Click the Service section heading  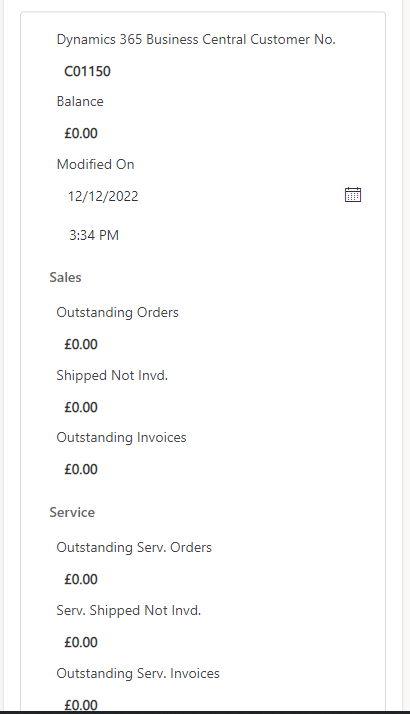tap(72, 512)
